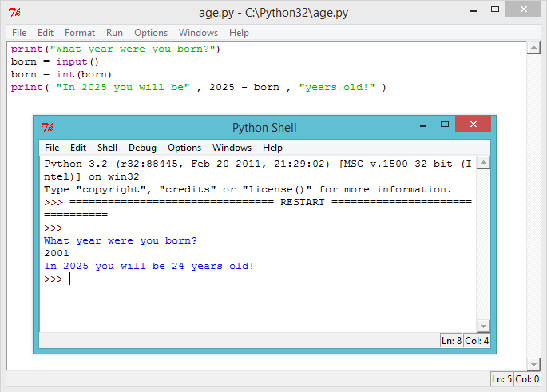
Task: Open Help in the age.py editor window
Action: [239, 33]
